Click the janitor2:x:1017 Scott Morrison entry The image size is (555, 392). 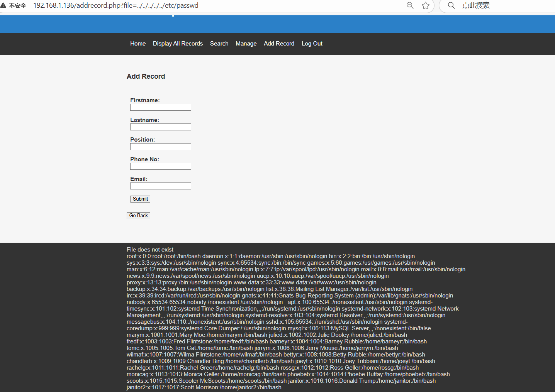coord(204,387)
